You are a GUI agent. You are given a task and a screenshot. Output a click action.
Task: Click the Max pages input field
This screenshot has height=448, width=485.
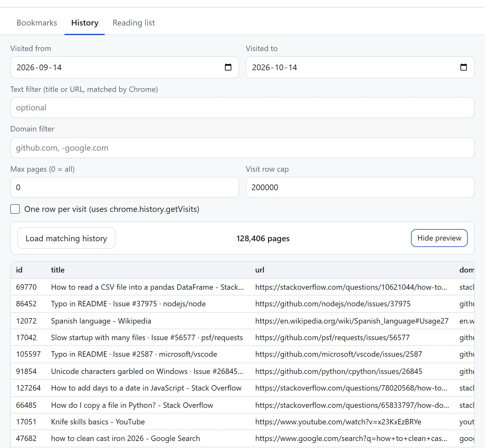pyautogui.click(x=125, y=187)
